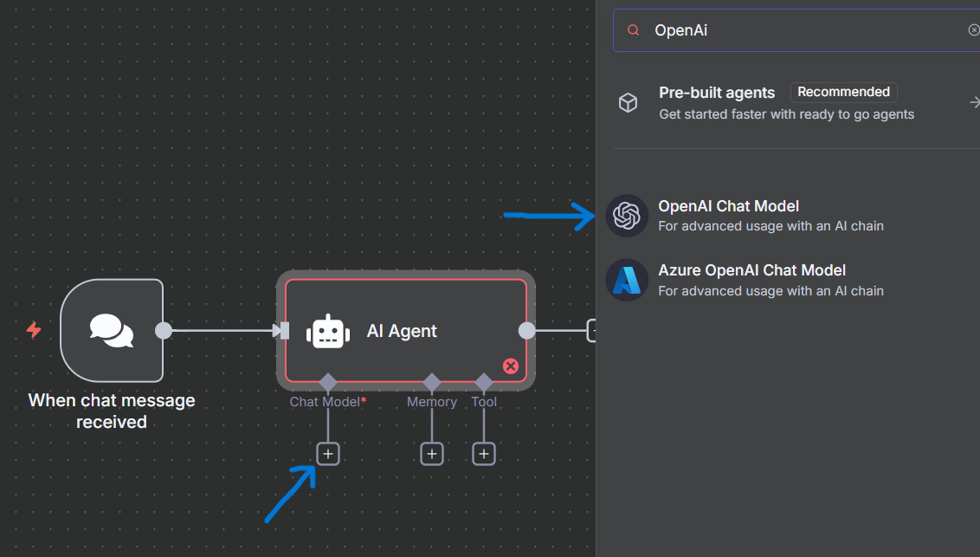The height and width of the screenshot is (557, 980).
Task: Clear the OpenAi search text
Action: coord(973,30)
